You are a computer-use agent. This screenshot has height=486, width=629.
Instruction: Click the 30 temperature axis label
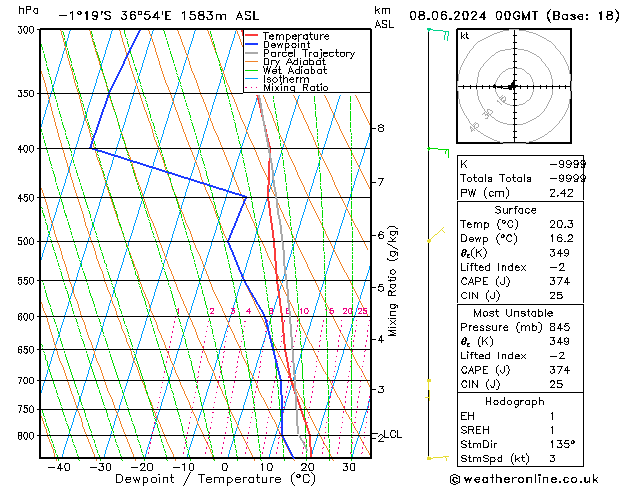pyautogui.click(x=349, y=467)
